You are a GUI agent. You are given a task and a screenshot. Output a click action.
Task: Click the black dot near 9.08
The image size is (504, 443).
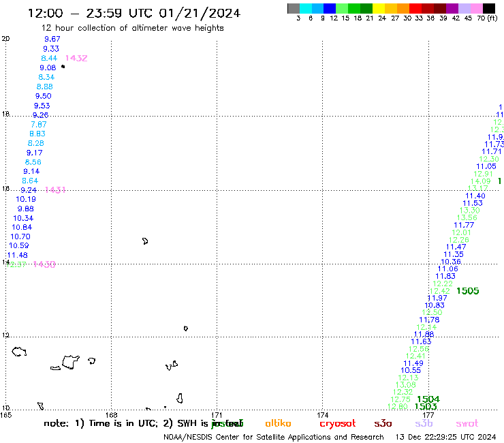[x=63, y=67]
